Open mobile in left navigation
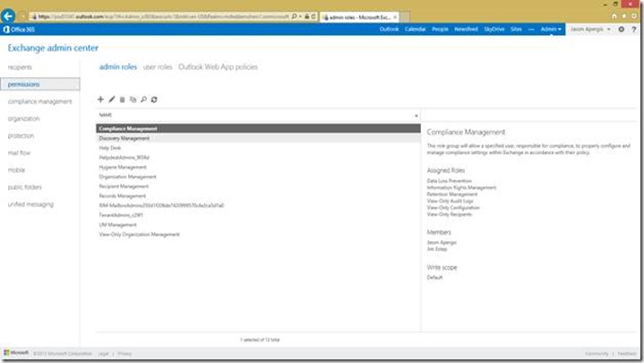The width and height of the screenshot is (644, 363). coord(16,169)
